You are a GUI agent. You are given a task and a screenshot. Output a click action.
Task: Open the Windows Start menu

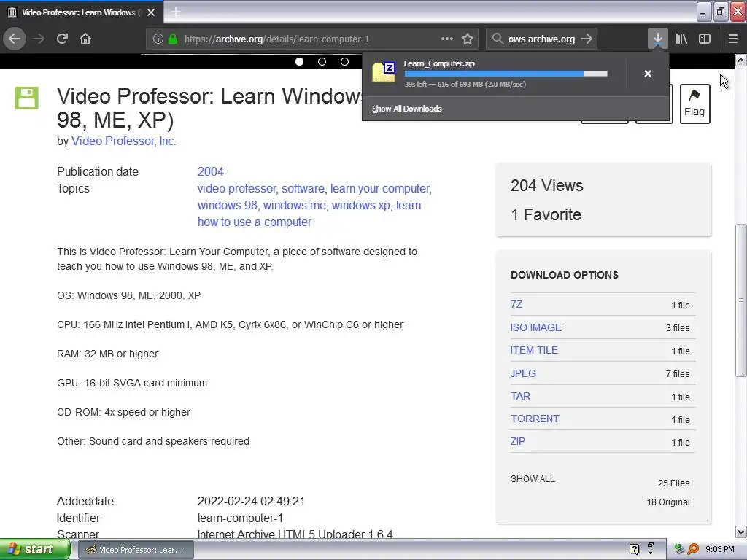pos(34,550)
